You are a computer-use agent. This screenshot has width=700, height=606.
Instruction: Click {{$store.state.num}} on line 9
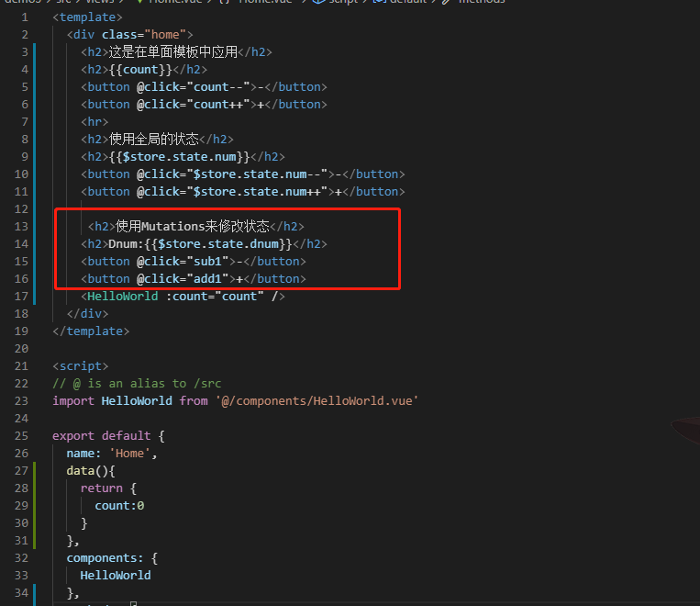[179, 157]
